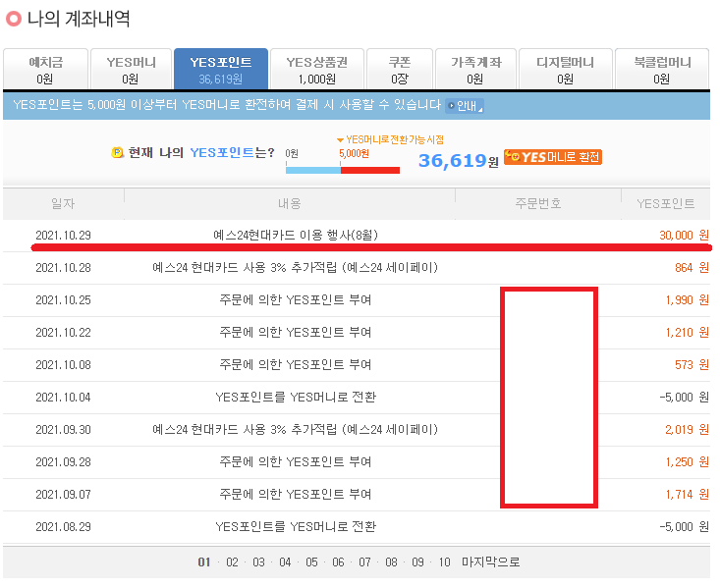This screenshot has height=588, width=720.
Task: Go to page 02
Action: [233, 562]
